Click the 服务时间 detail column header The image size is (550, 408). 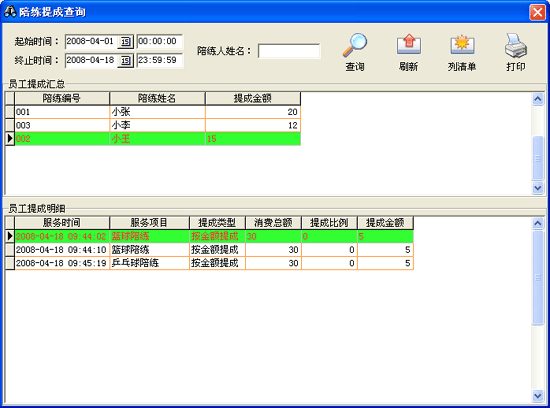pyautogui.click(x=62, y=223)
